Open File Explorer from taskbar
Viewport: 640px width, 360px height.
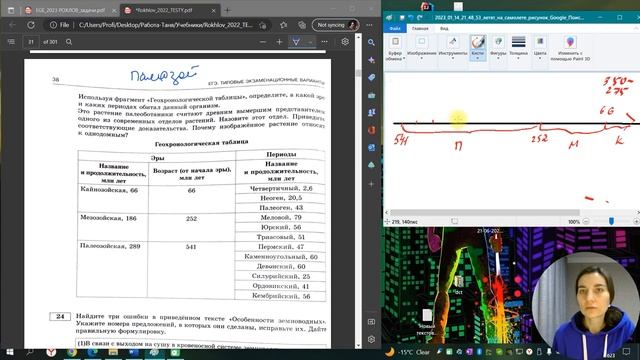click(x=113, y=352)
